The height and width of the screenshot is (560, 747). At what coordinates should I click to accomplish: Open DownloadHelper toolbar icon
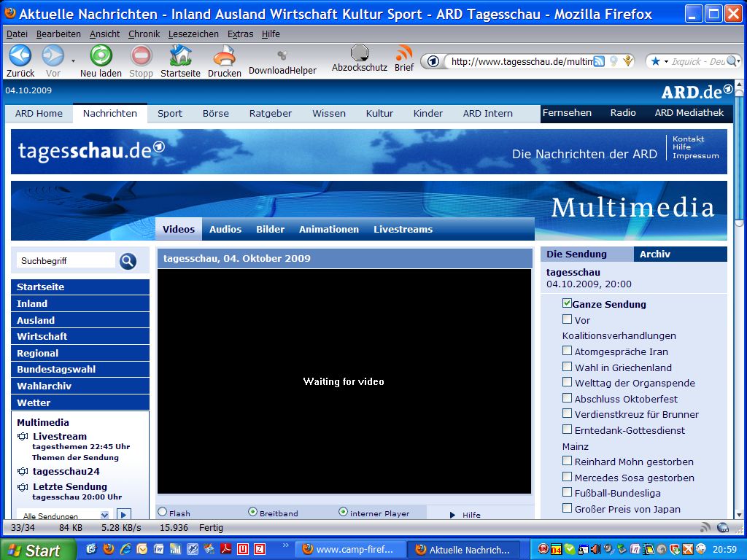[x=282, y=55]
